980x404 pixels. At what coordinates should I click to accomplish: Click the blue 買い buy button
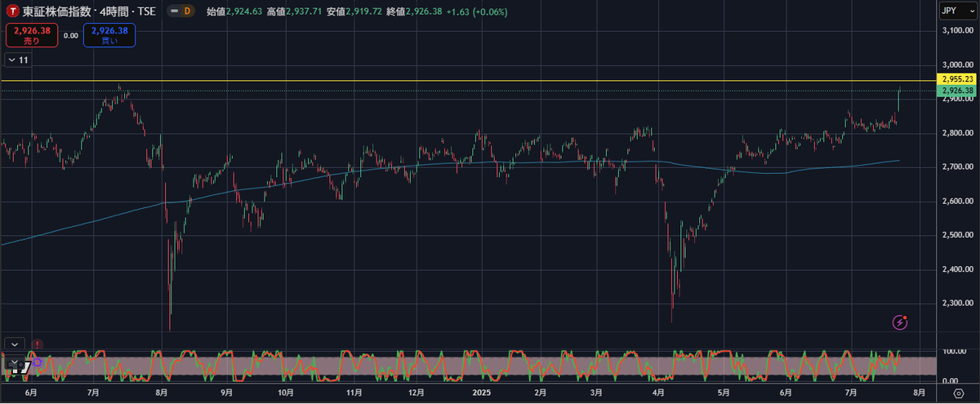click(x=109, y=35)
